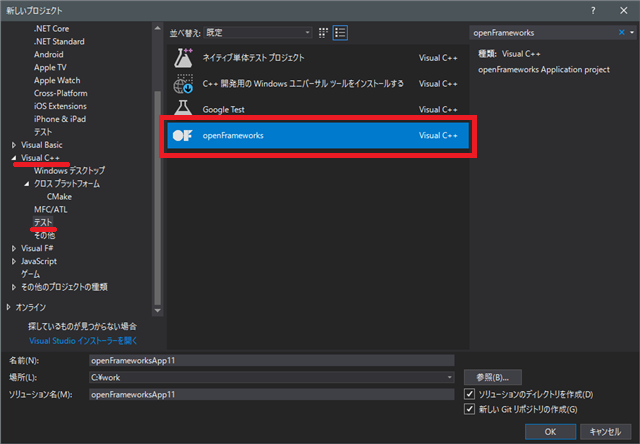Expand the オンライン section
640x444 pixels.
point(8,307)
